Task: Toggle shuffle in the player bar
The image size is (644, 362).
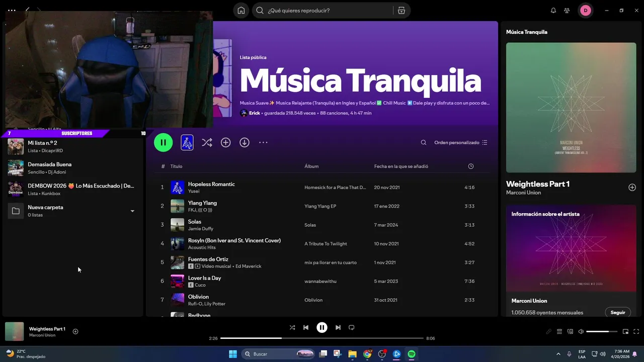Action: click(x=292, y=327)
